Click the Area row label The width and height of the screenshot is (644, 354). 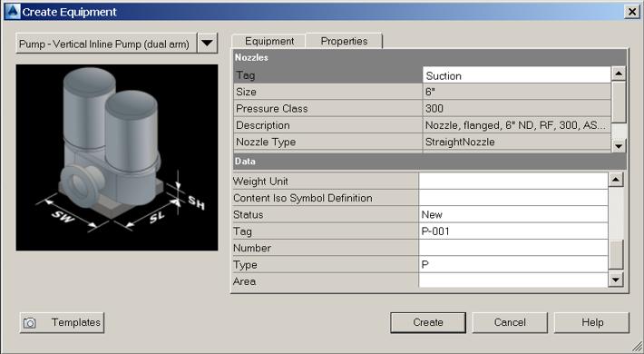[244, 281]
